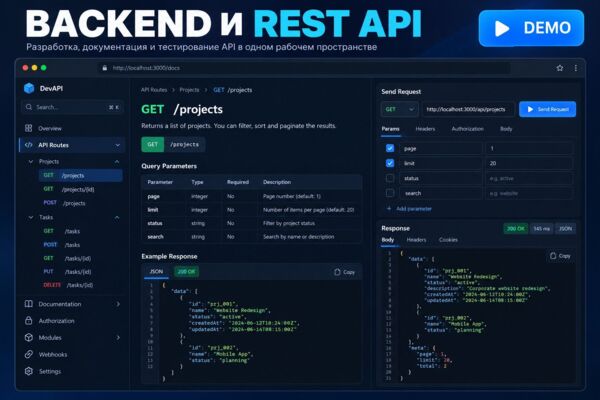Click the Tasks tree caret on left

point(31,217)
